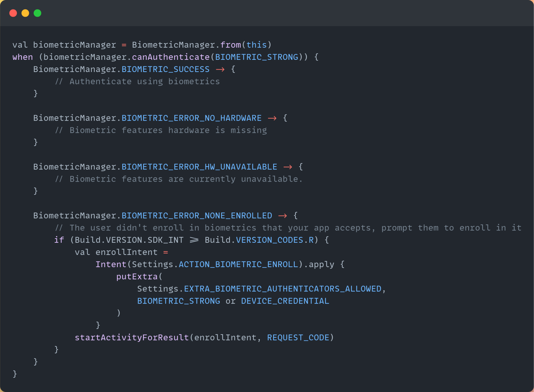
Task: Click the highlighted BIOMETRIC_SUCCESS token
Action: [x=165, y=69]
